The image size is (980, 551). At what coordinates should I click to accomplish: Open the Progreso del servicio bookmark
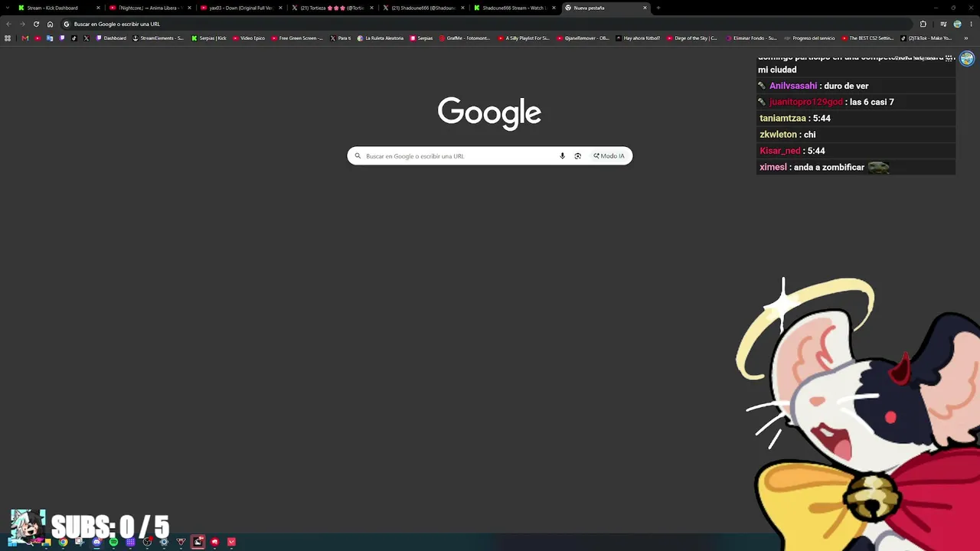click(x=810, y=38)
